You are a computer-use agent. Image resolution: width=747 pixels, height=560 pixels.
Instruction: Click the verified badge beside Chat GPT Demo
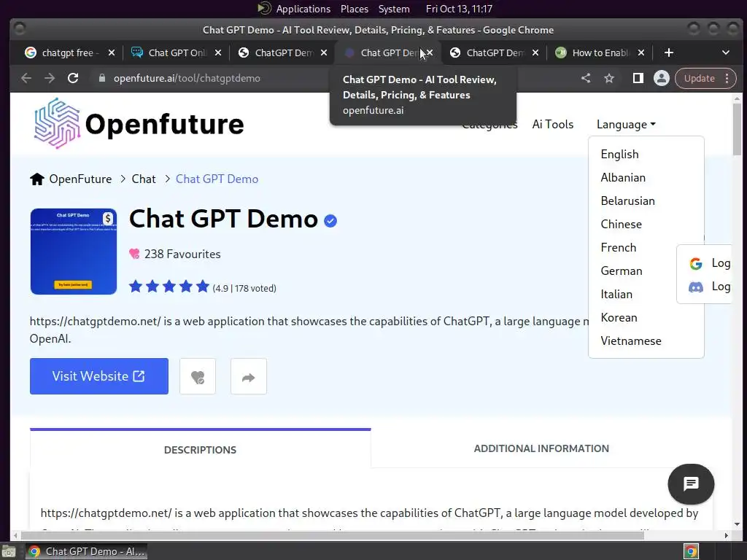(330, 221)
